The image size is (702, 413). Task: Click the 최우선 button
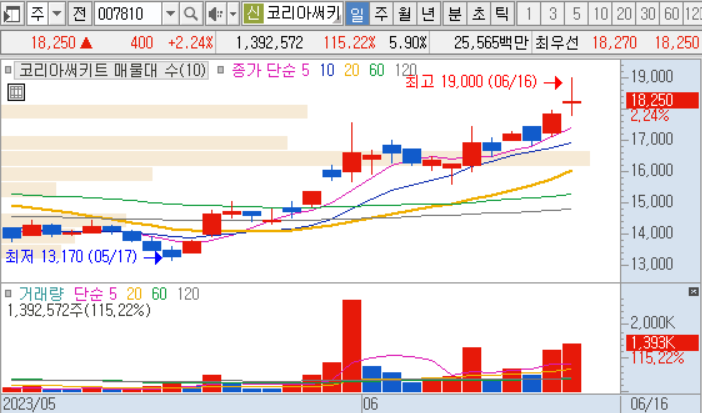tap(556, 43)
